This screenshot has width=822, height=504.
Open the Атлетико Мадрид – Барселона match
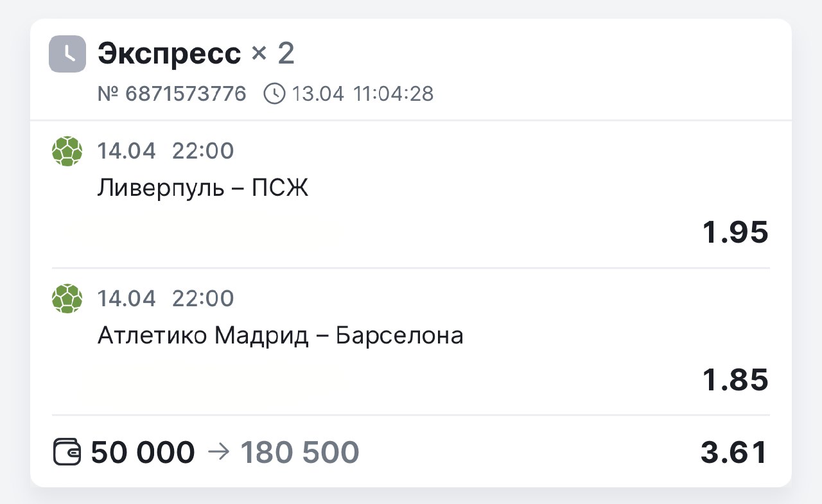tap(280, 336)
